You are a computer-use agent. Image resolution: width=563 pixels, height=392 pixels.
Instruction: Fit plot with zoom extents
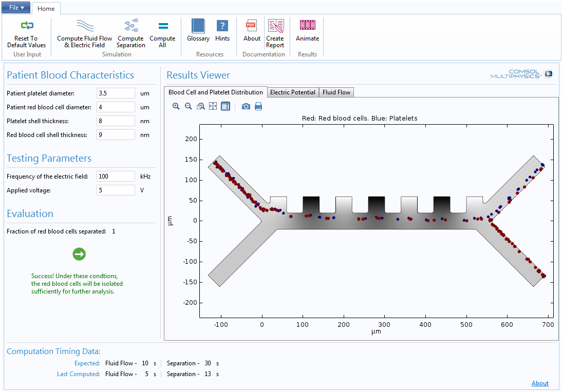[x=213, y=106]
